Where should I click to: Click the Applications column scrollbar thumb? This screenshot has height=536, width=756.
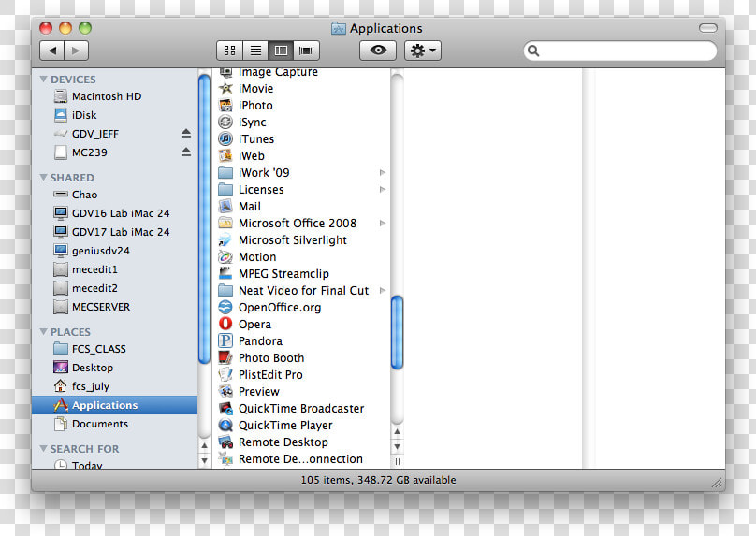point(398,333)
